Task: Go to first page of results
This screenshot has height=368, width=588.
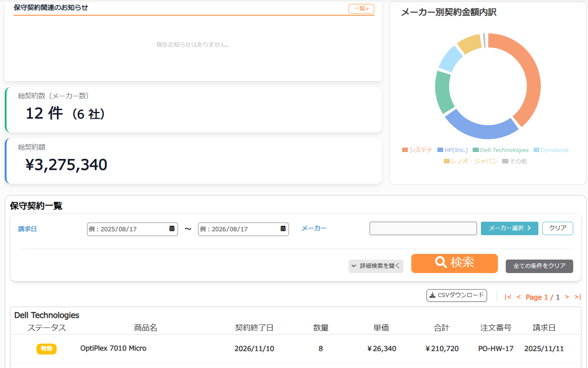Action: tap(508, 297)
